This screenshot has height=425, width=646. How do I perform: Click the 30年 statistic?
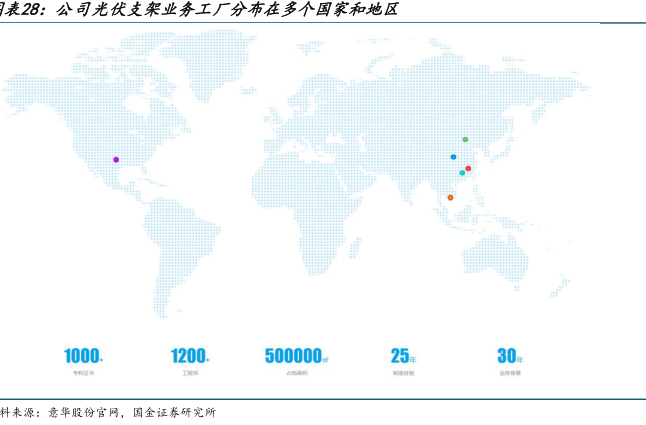click(x=510, y=355)
